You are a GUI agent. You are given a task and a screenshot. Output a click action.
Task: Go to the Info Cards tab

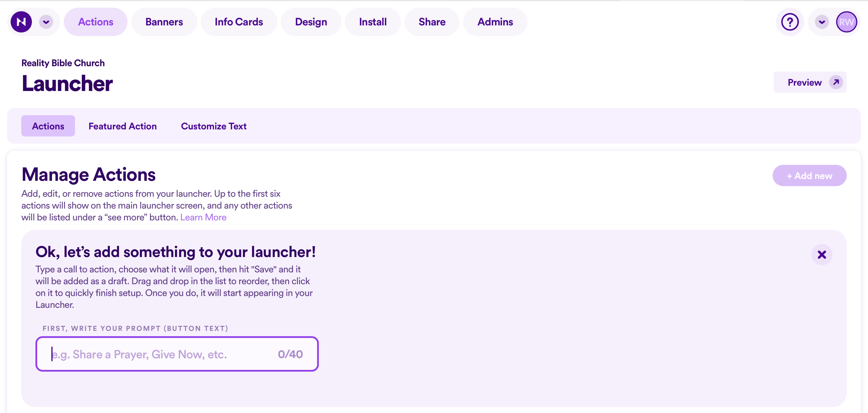pyautogui.click(x=239, y=22)
